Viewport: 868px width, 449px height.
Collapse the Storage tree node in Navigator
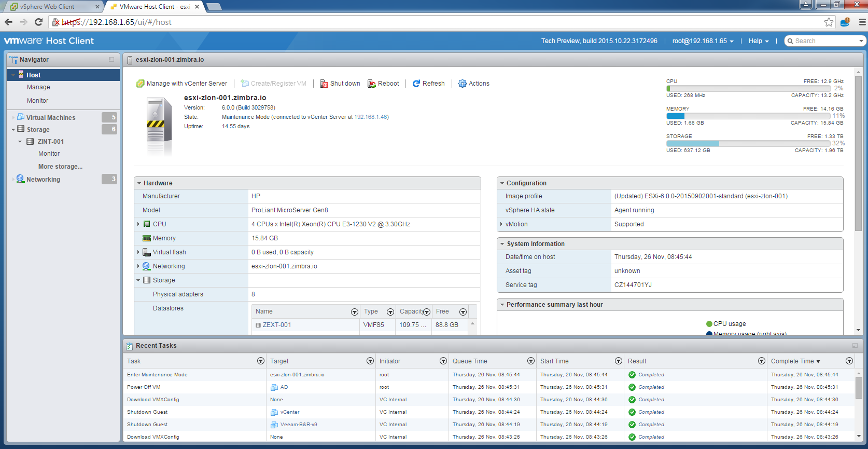[x=13, y=130]
